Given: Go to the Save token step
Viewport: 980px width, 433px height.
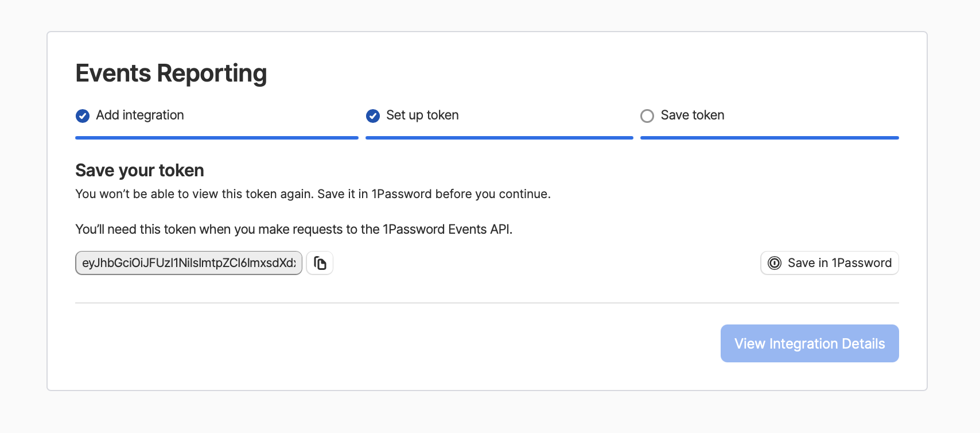Looking at the screenshot, I should tap(693, 115).
